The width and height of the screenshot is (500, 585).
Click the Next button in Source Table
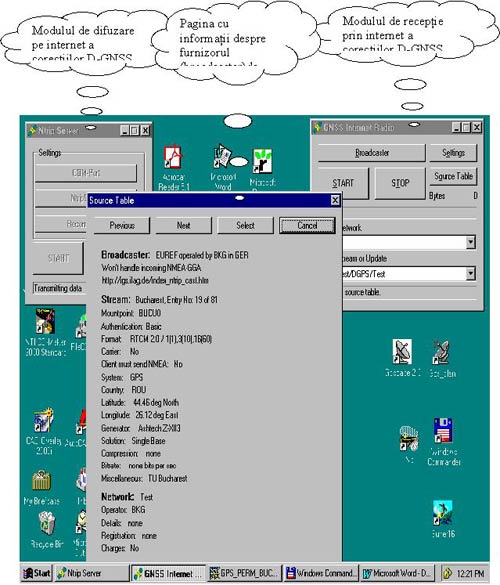(184, 225)
